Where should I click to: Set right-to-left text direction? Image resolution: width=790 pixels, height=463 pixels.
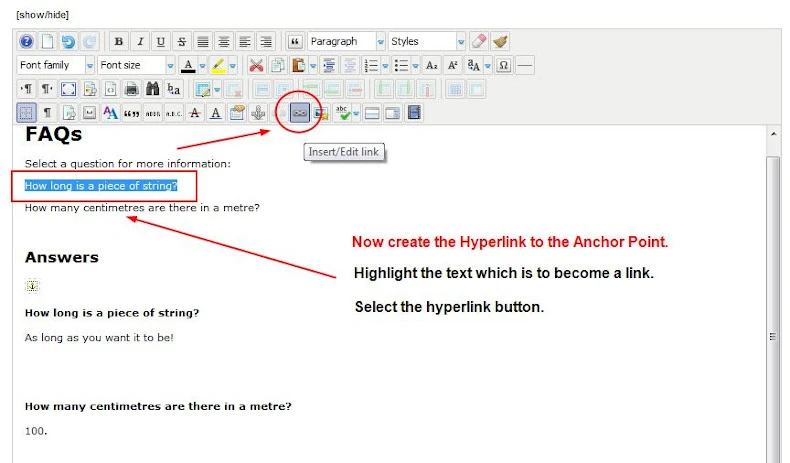[x=47, y=90]
